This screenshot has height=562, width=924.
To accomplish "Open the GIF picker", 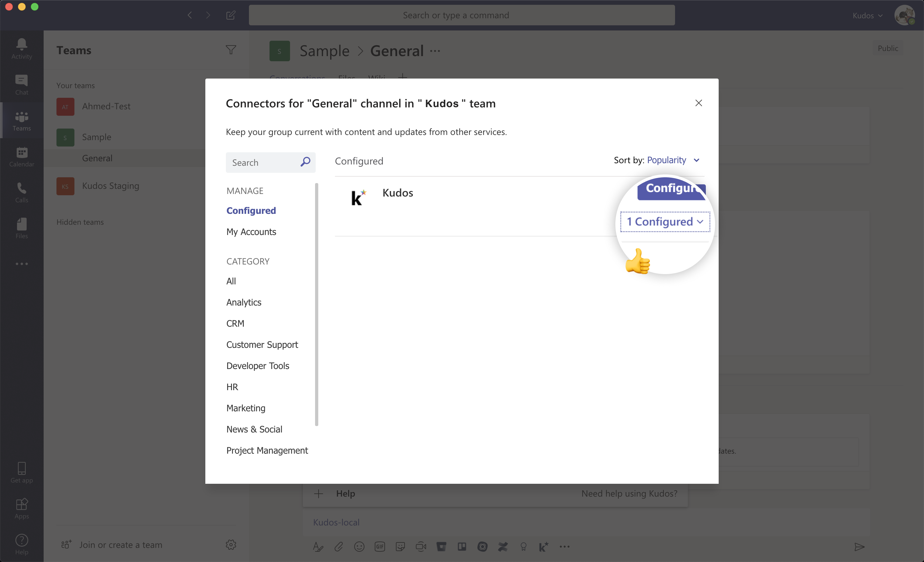I will click(x=380, y=547).
